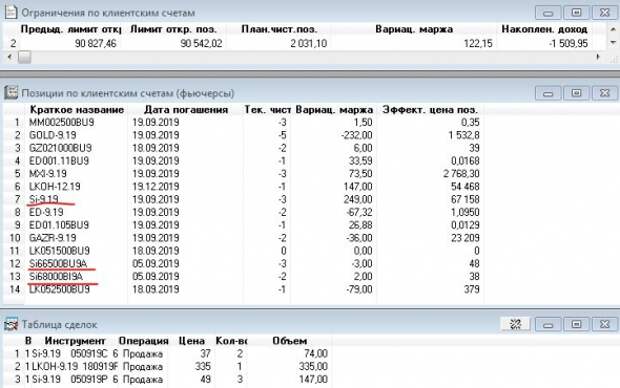Click the date 19.12.2019 for LKOH-12.19
The width and height of the screenshot is (620, 388).
tap(155, 187)
